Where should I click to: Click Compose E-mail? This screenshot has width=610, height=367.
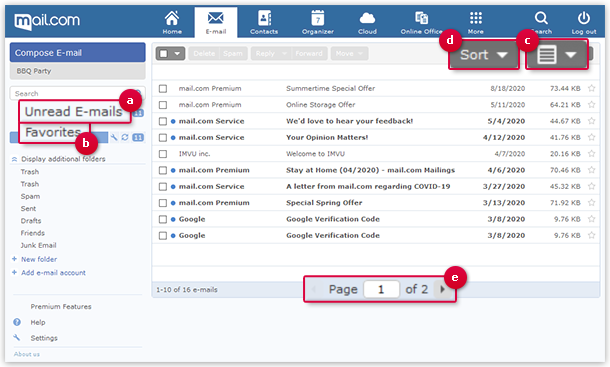pos(77,53)
